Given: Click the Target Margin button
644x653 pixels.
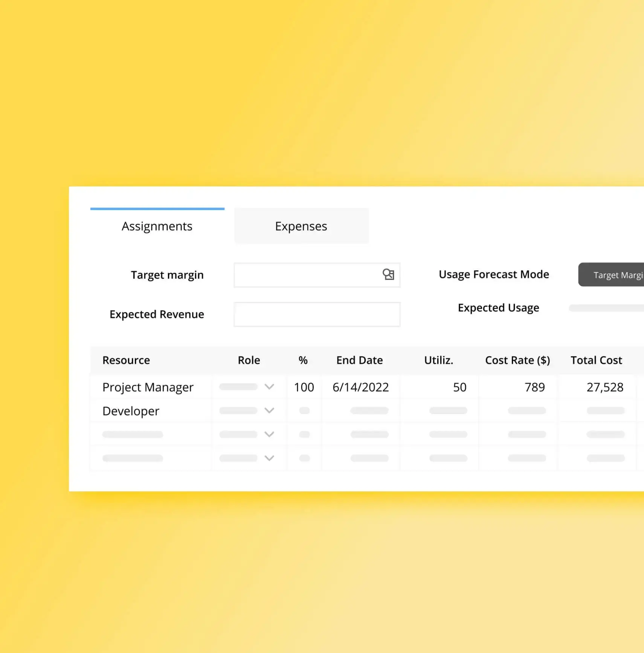Looking at the screenshot, I should tap(618, 275).
